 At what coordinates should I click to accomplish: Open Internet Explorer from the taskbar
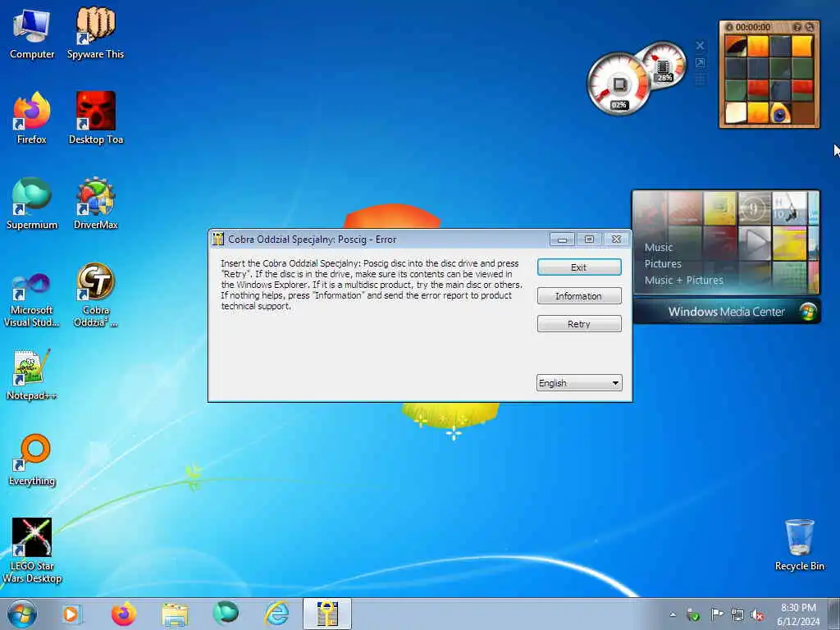tap(277, 614)
